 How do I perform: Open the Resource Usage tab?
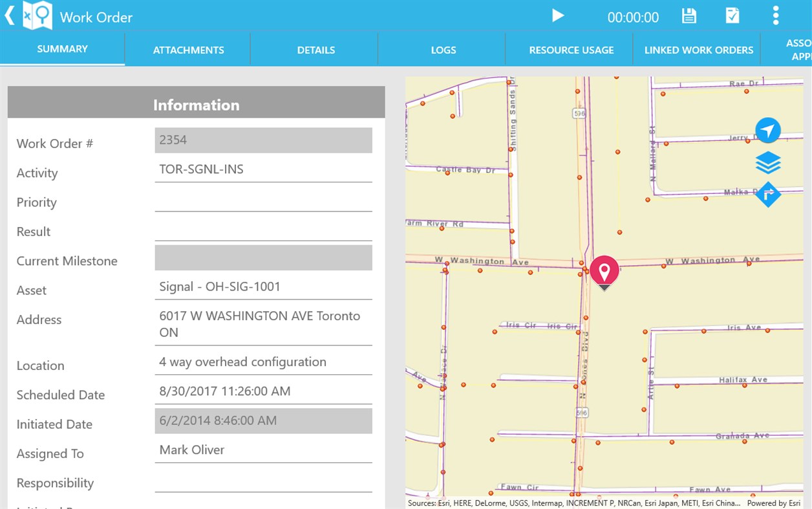(572, 50)
